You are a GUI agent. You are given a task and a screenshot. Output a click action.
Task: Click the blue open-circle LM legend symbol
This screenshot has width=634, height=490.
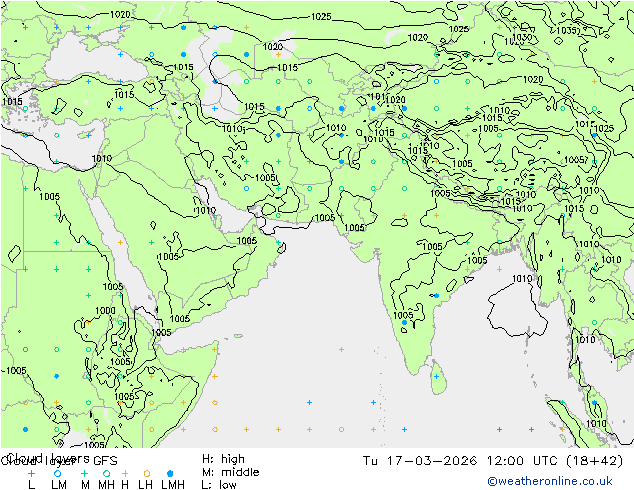(x=57, y=473)
